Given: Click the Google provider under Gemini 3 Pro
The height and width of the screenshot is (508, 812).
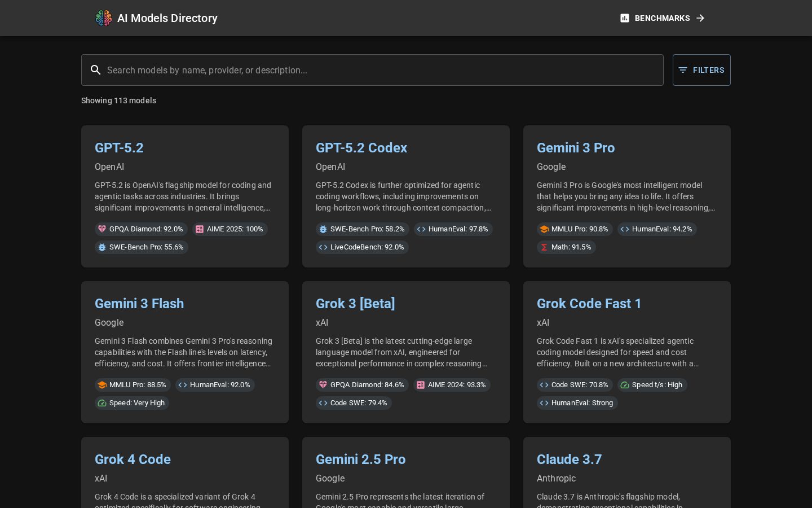Looking at the screenshot, I should pyautogui.click(x=551, y=167).
